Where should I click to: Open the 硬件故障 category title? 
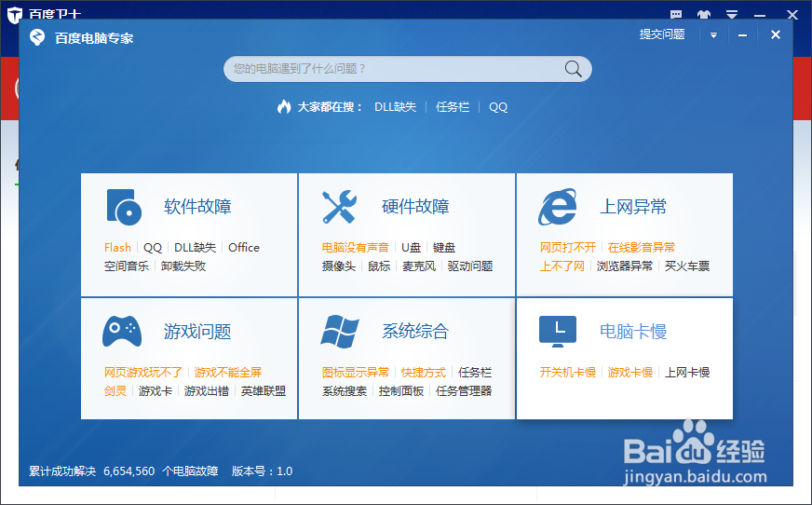point(415,207)
